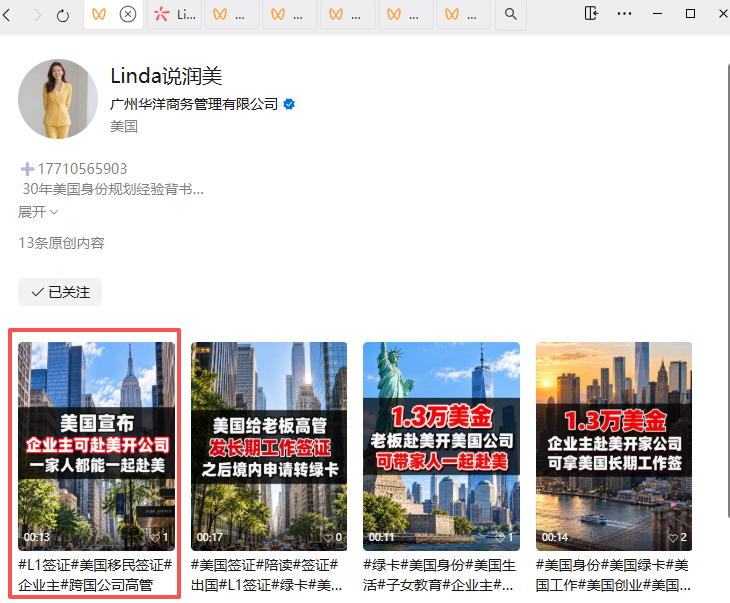Reload the page with the refresh icon
Viewport: 730px width, 603px height.
point(63,15)
